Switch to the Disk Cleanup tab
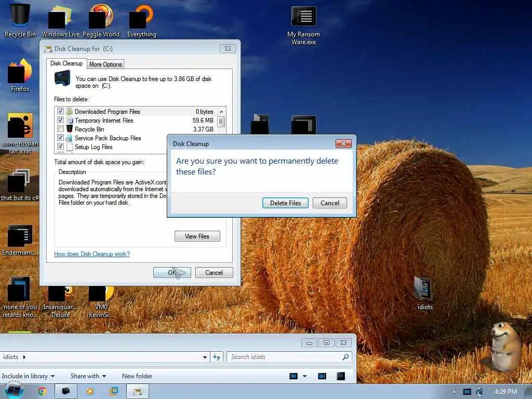The height and width of the screenshot is (399, 532). 66,63
